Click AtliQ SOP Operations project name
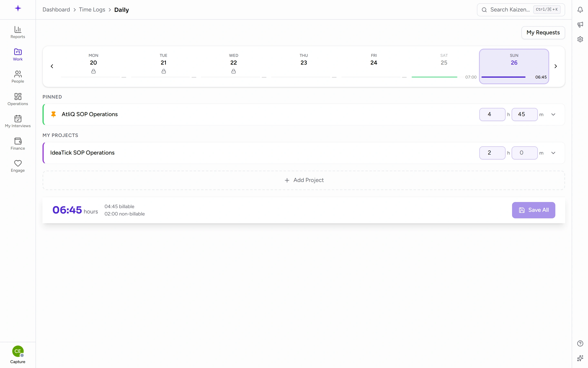The image size is (588, 368). (90, 114)
